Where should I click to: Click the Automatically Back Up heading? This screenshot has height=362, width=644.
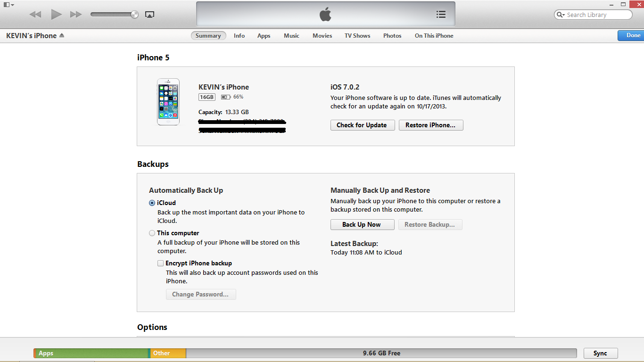(x=186, y=190)
